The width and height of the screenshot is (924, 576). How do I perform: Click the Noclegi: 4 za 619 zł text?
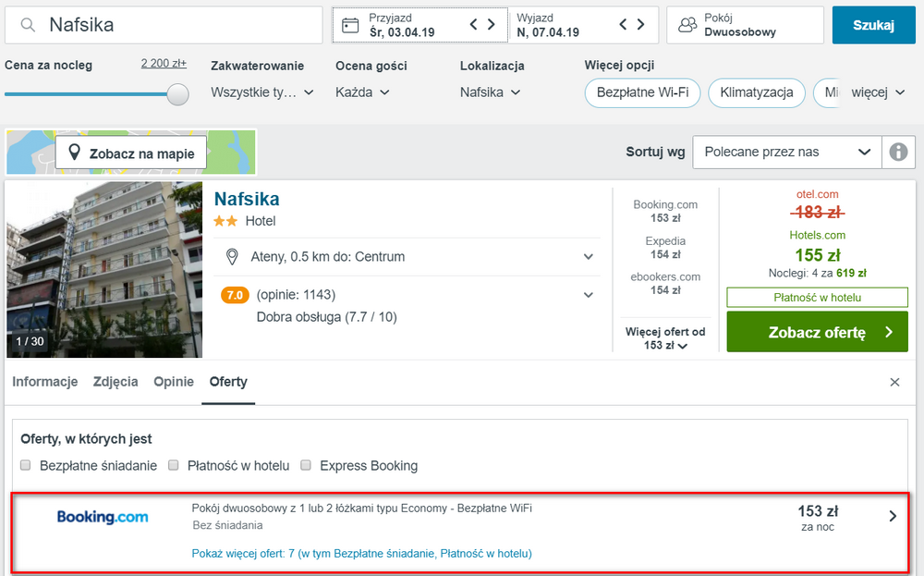(x=818, y=273)
